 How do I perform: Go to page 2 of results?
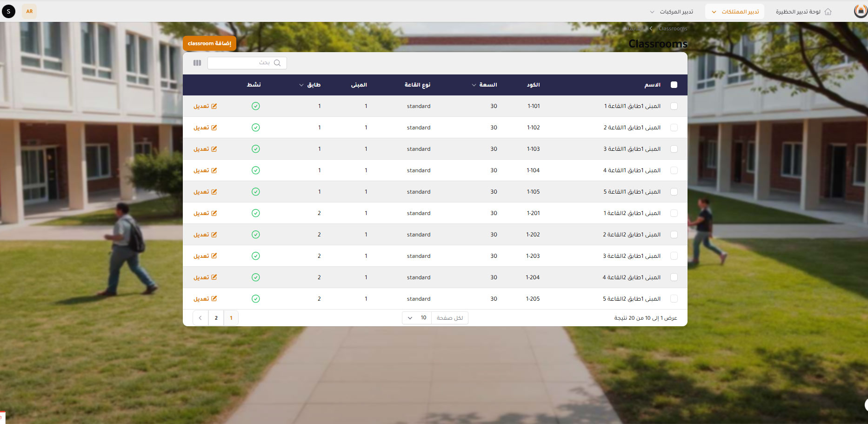click(x=216, y=318)
